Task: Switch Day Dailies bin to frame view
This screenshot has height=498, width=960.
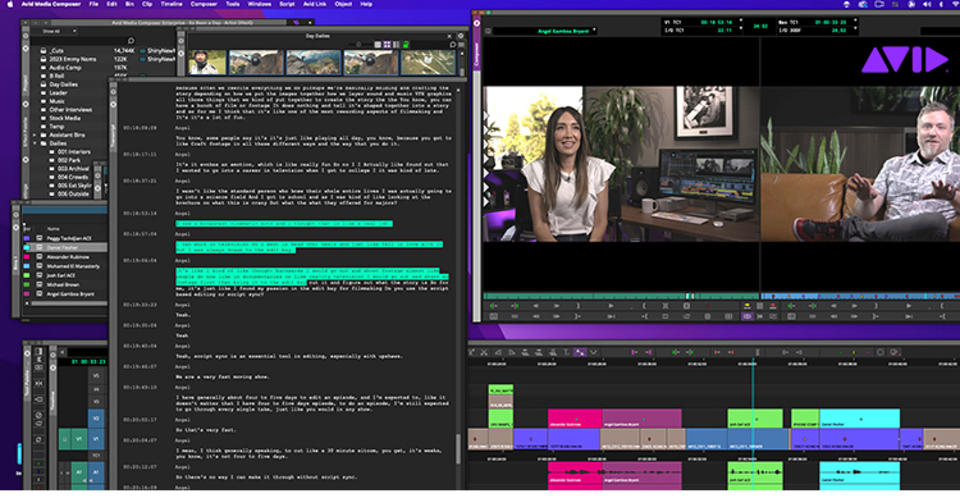Action: [x=387, y=45]
